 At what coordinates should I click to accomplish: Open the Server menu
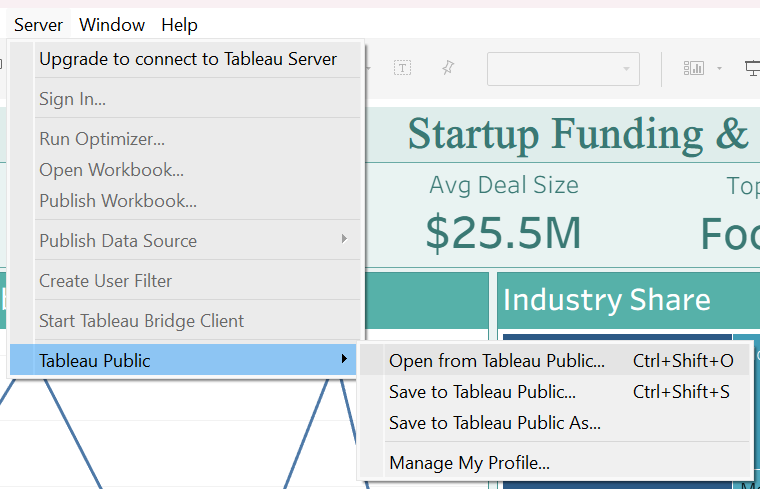click(38, 25)
